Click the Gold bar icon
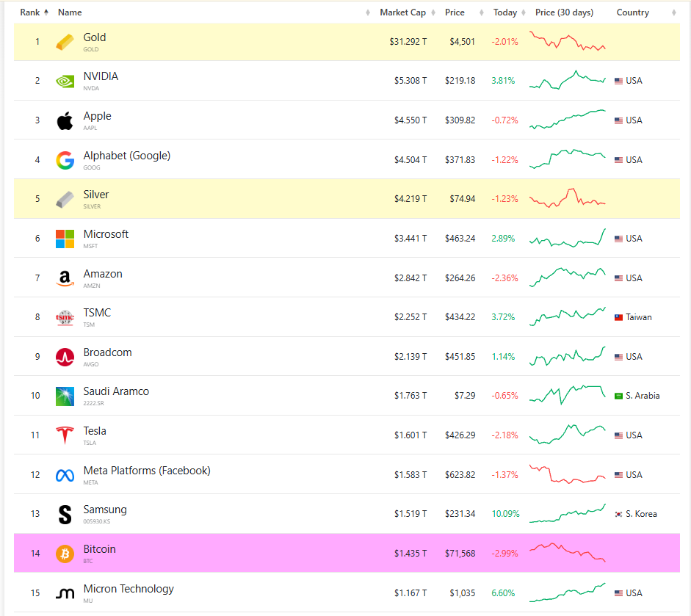This screenshot has width=691, height=616. [65, 43]
